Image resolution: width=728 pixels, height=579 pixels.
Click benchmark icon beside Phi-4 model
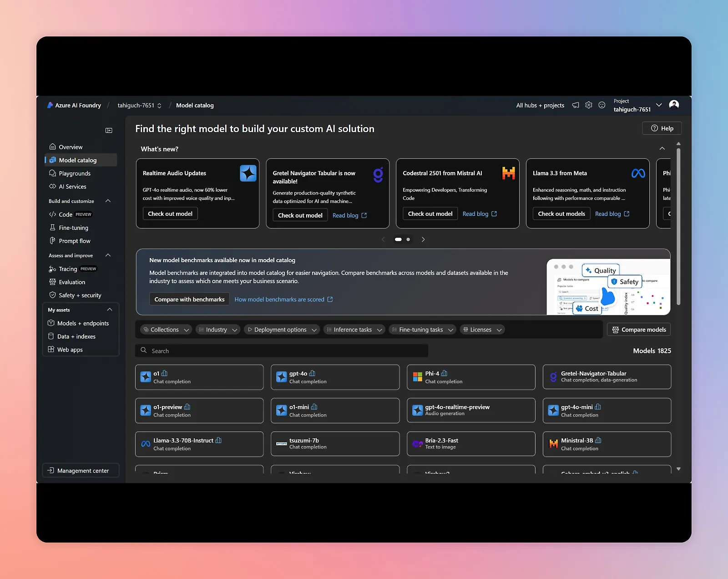coord(444,373)
